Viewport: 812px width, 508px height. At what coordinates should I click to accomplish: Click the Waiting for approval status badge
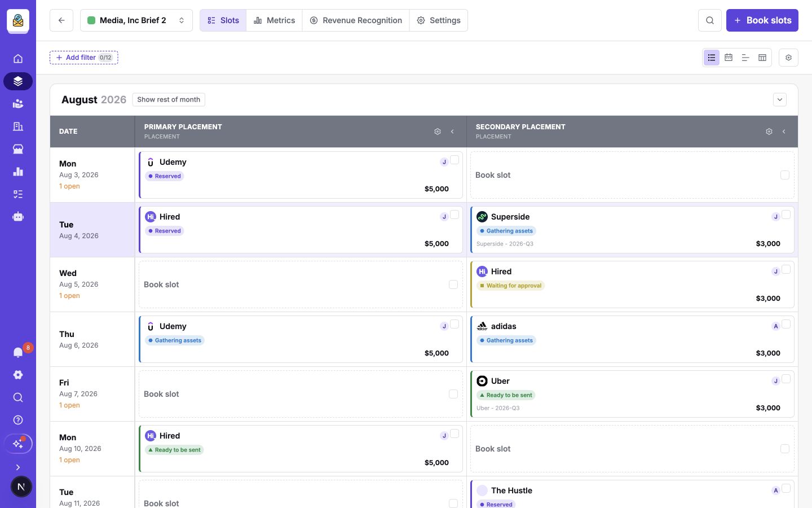[510, 286]
